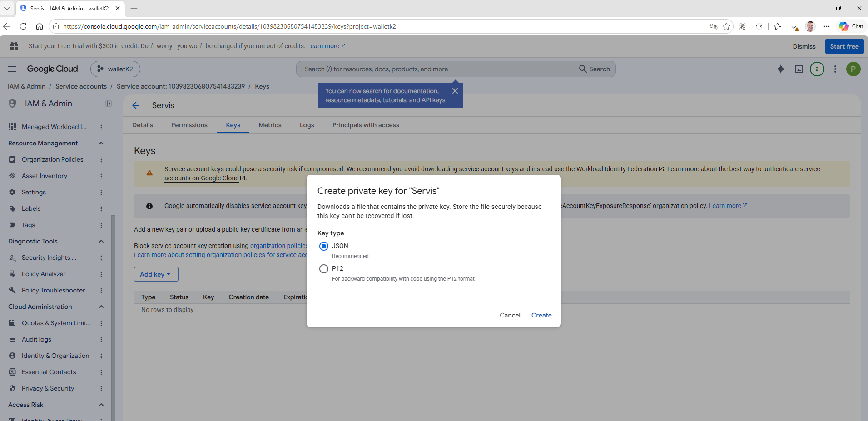Open the Gemini AI assistant sparkle icon
Image resolution: width=868 pixels, height=421 pixels.
coord(780,69)
